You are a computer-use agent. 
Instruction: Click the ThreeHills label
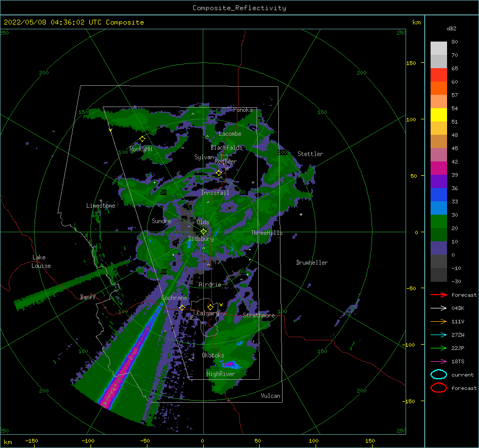click(267, 233)
